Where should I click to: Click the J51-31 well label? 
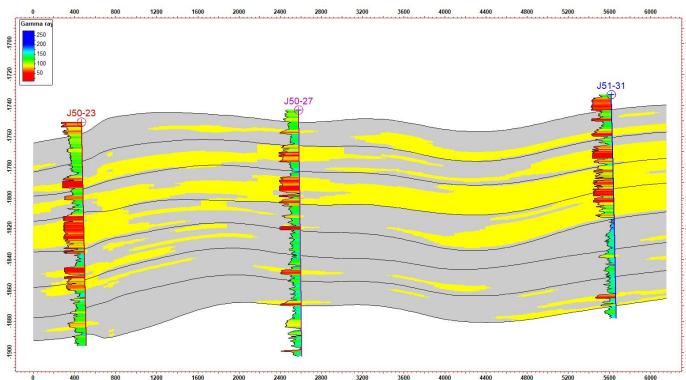click(x=611, y=86)
